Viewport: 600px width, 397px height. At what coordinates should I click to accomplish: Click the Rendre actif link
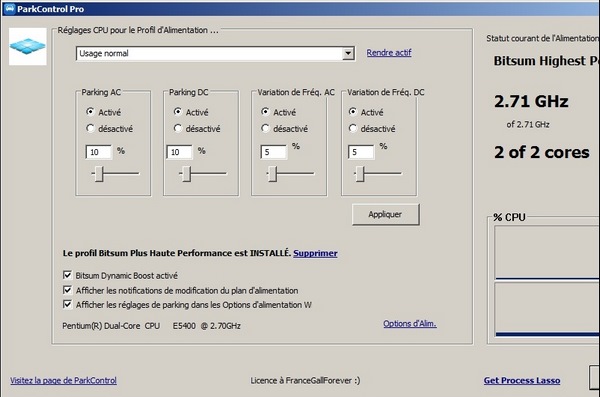coord(389,53)
